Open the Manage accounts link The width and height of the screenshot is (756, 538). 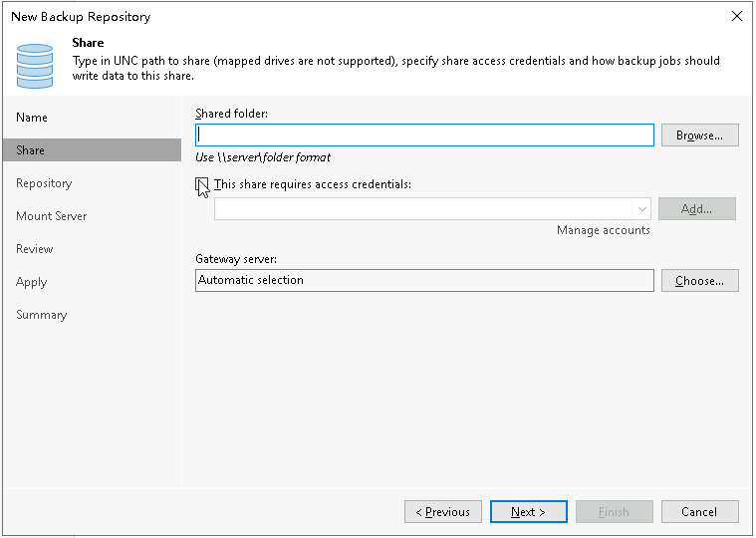coord(603,230)
